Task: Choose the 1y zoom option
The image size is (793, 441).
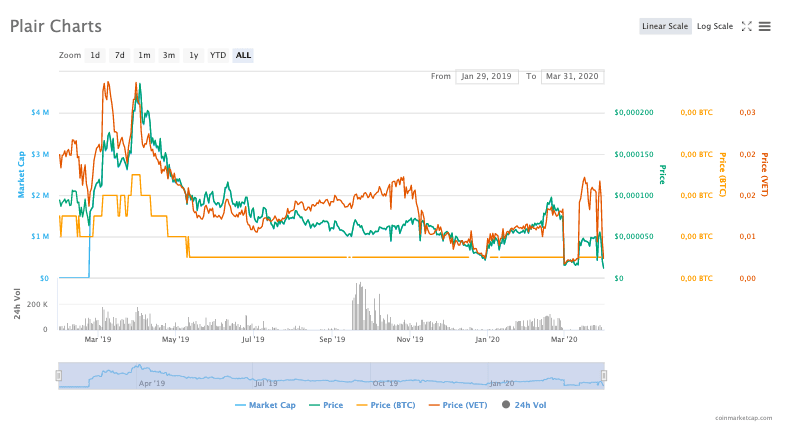Action: tap(193, 55)
